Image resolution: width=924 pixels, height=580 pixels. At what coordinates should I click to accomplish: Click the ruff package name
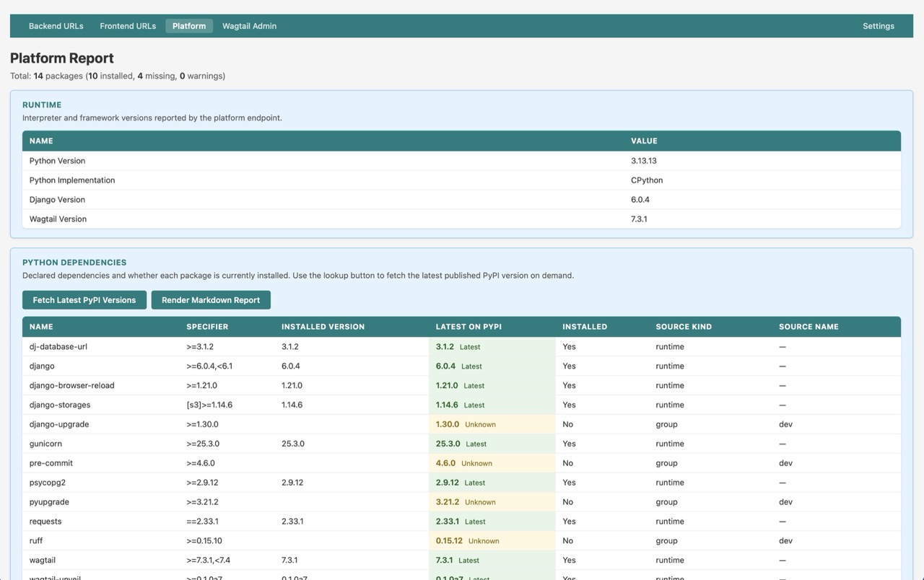pyautogui.click(x=36, y=542)
